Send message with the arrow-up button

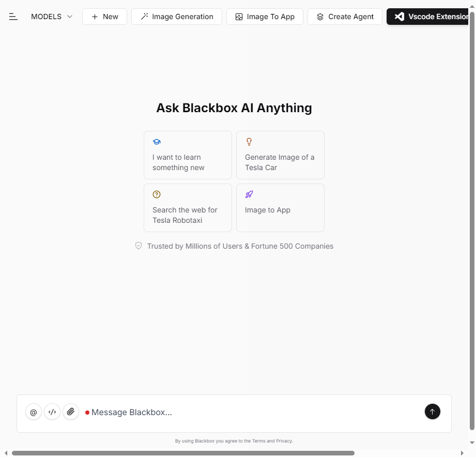pyautogui.click(x=432, y=412)
